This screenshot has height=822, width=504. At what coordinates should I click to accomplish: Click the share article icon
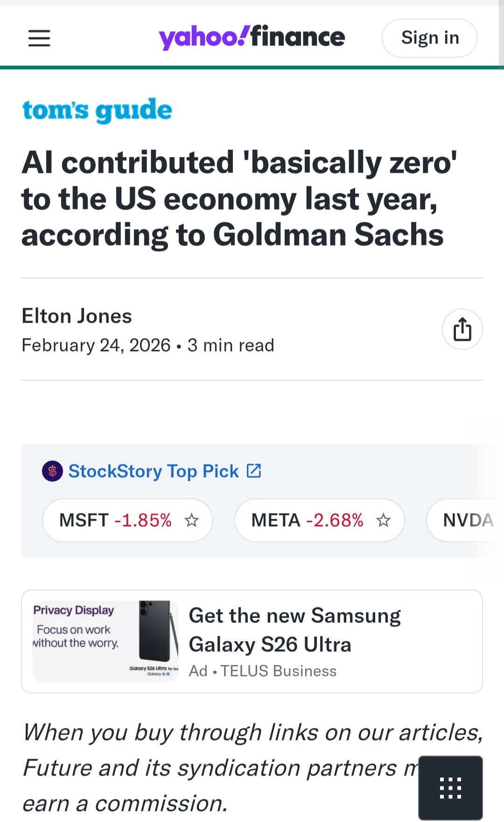coord(462,329)
